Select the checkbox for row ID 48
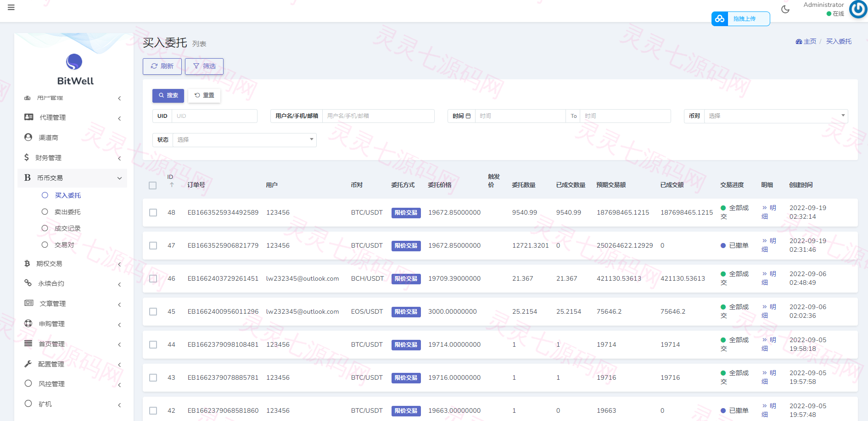 coord(153,212)
